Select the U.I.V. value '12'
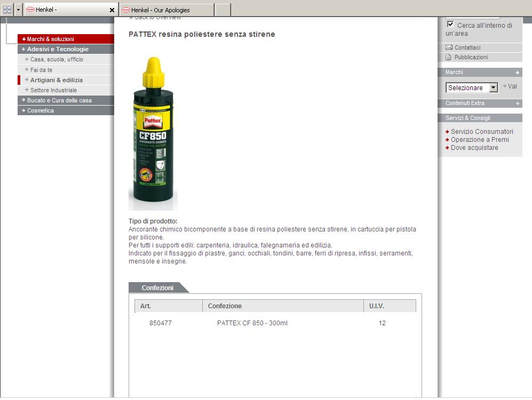Viewport: 532px width, 400px height. point(382,323)
